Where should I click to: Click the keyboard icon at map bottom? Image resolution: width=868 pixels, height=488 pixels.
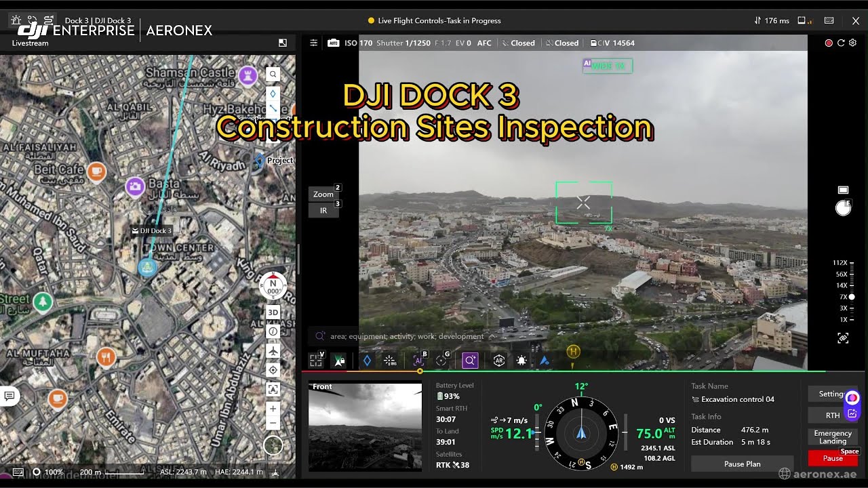coord(18,472)
